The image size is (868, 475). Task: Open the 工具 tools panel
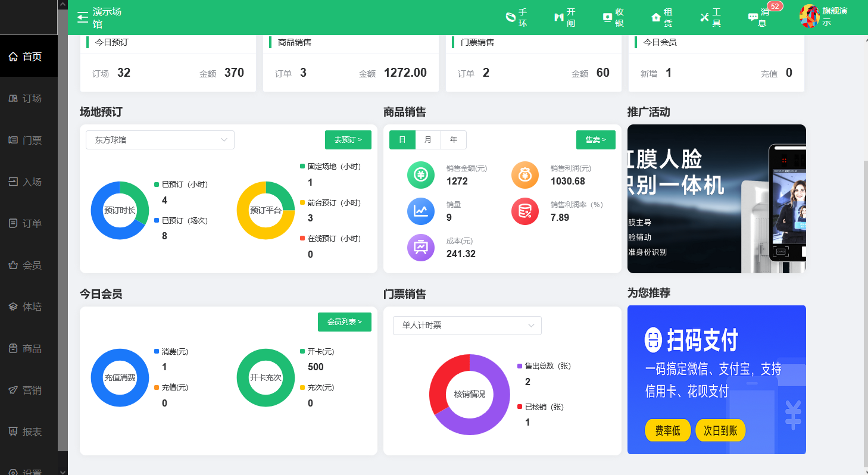tap(711, 17)
